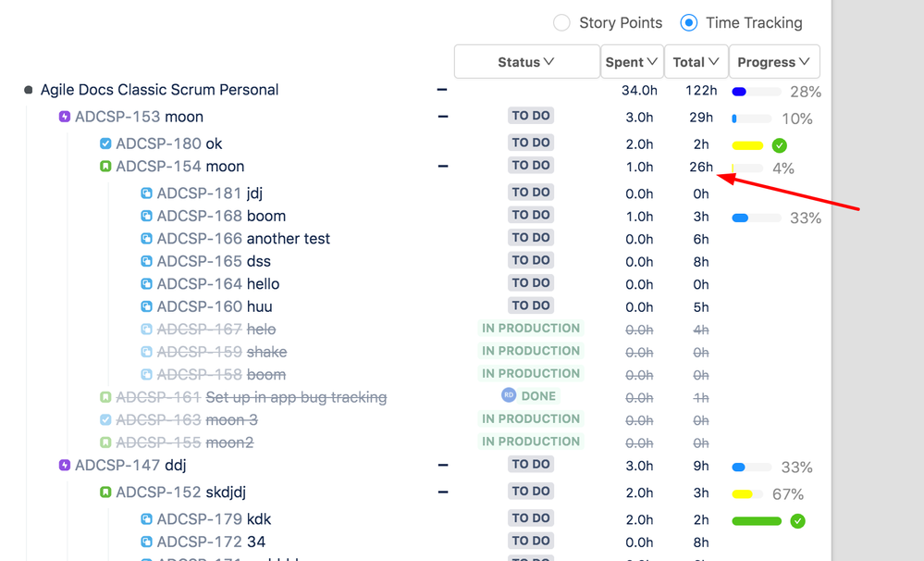924x561 pixels.
Task: Click the Agile Docs Classic Scrum Personal project name
Action: (x=159, y=90)
